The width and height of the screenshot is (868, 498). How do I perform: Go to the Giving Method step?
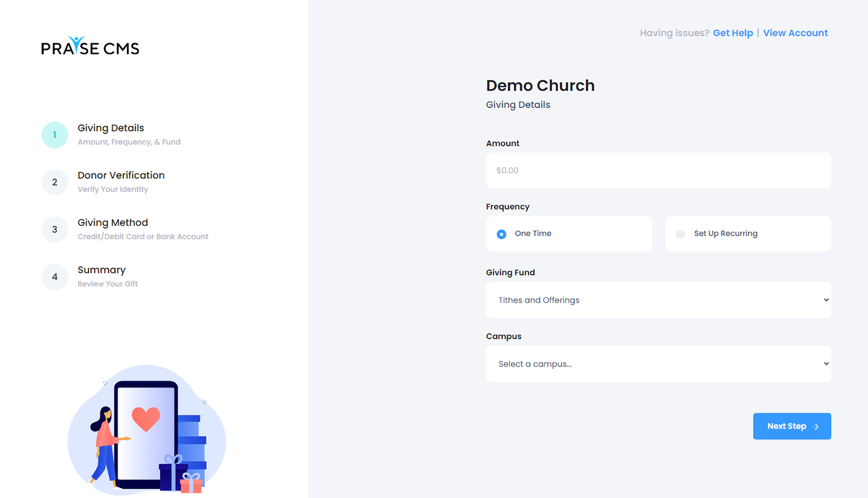point(113,223)
